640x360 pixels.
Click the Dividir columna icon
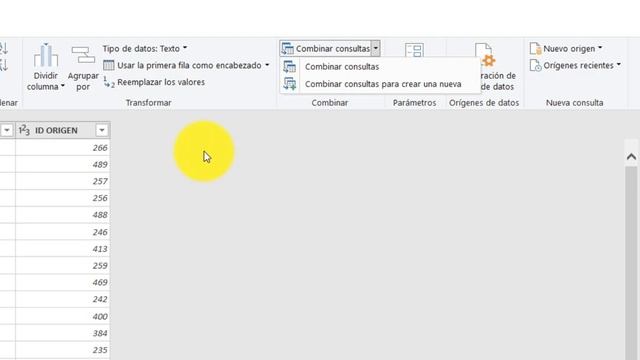coord(46,55)
